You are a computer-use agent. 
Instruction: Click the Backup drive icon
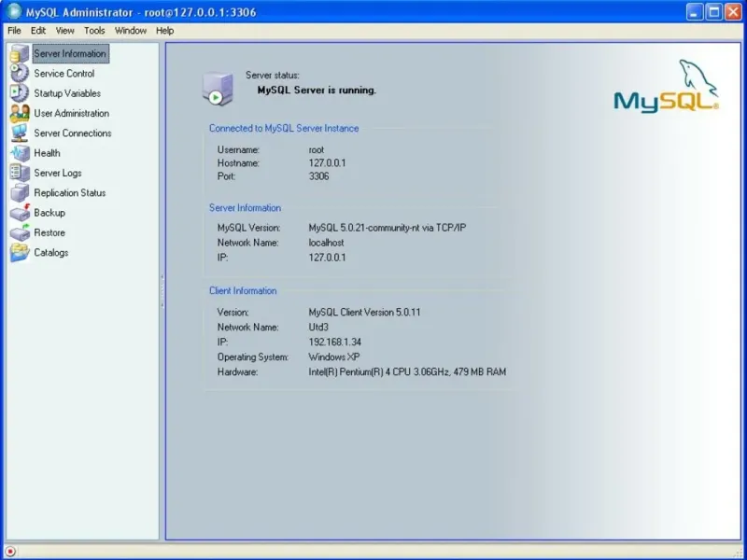(x=20, y=213)
